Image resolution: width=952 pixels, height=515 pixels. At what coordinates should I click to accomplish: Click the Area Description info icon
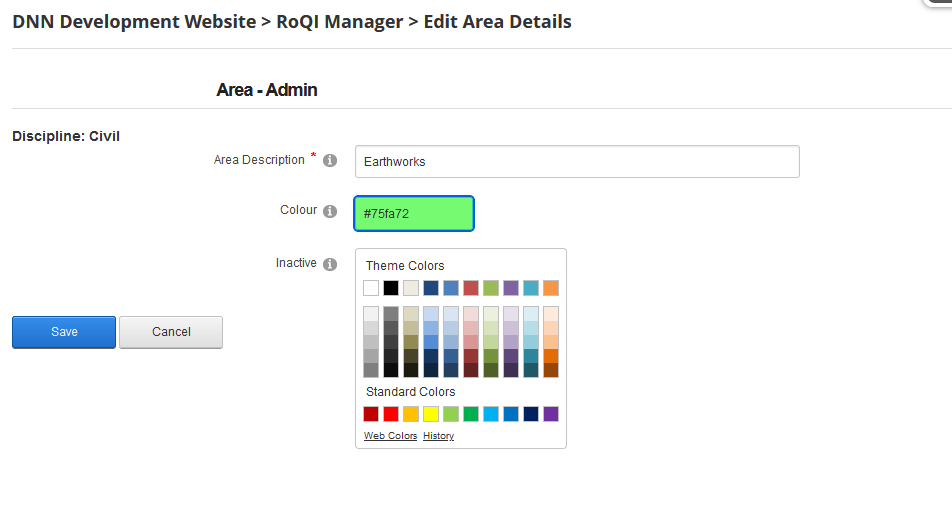[x=330, y=160]
